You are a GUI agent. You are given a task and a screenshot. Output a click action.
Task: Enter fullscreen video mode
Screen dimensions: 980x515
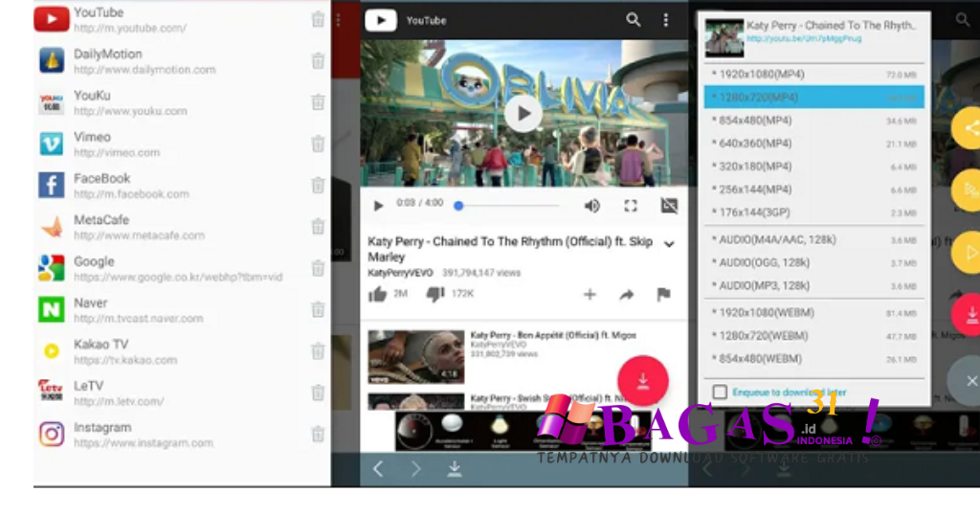(631, 206)
